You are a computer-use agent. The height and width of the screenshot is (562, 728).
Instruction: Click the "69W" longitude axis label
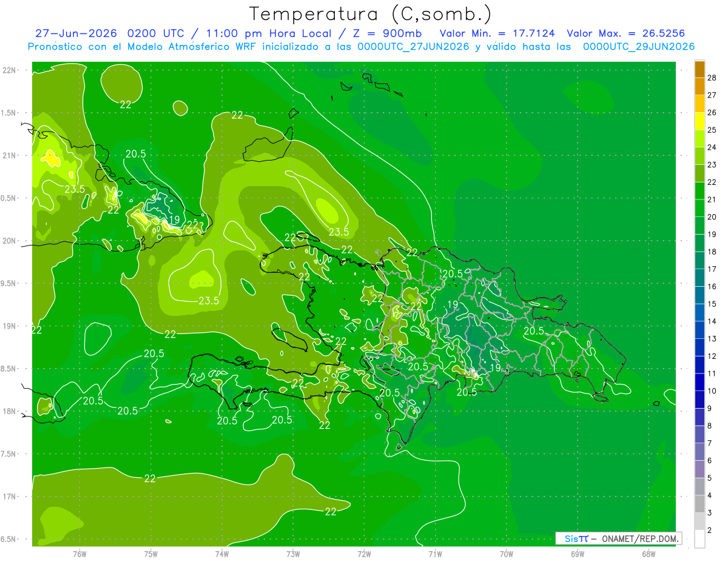(578, 554)
